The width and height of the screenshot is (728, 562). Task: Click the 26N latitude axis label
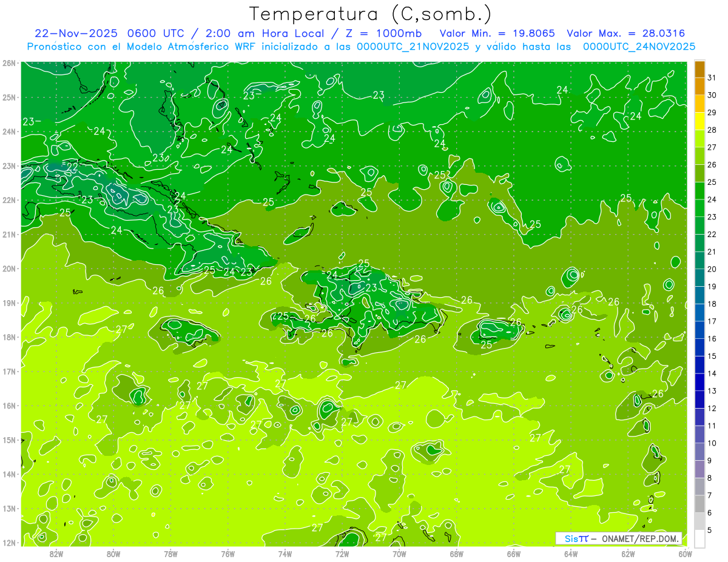tap(9, 63)
